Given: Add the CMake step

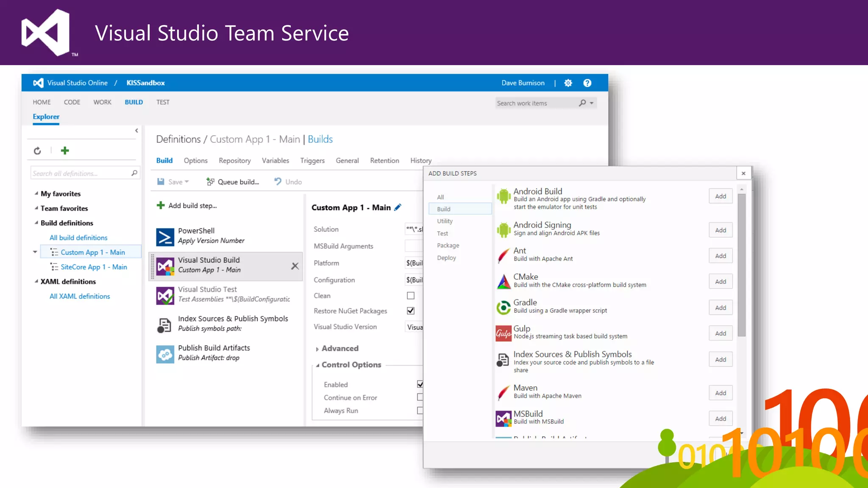Looking at the screenshot, I should [721, 282].
